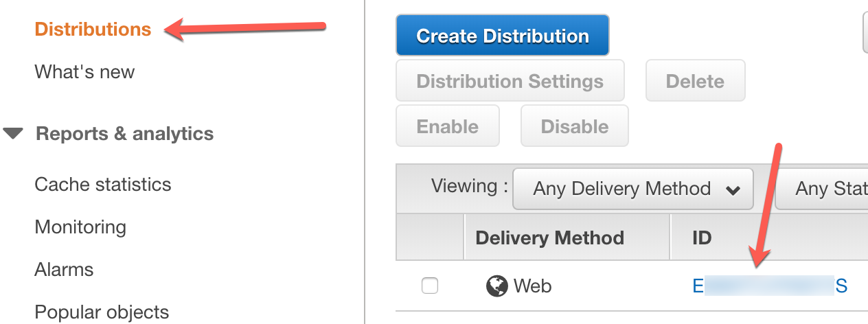Screen dimensions: 868x324
Task: Open What's new in sidebar
Action: 84,72
